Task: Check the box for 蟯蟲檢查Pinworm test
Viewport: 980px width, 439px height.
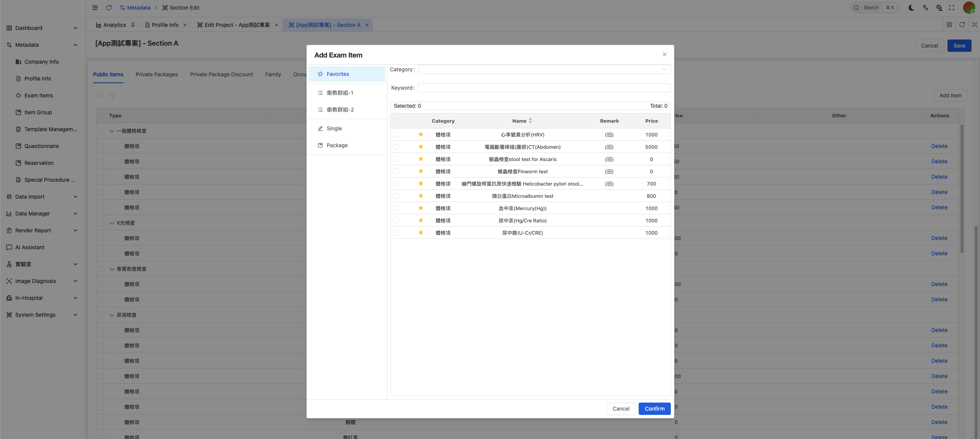Action: click(x=396, y=171)
